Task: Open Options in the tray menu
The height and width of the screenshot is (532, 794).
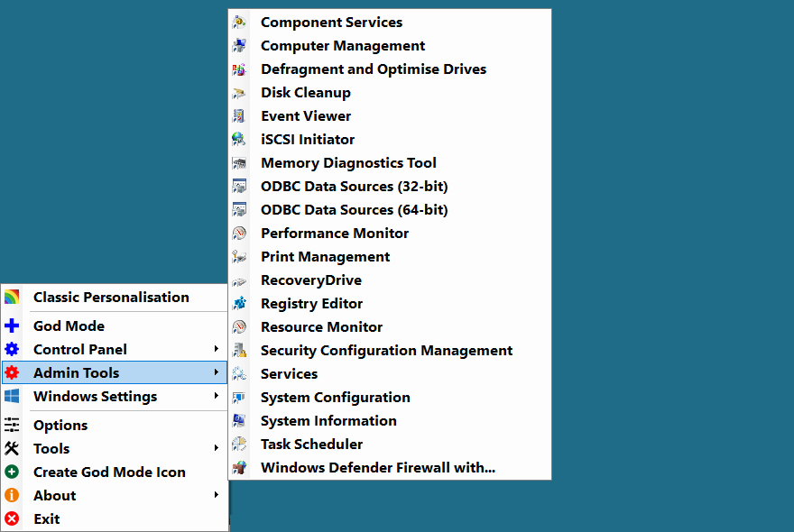Action: point(115,426)
